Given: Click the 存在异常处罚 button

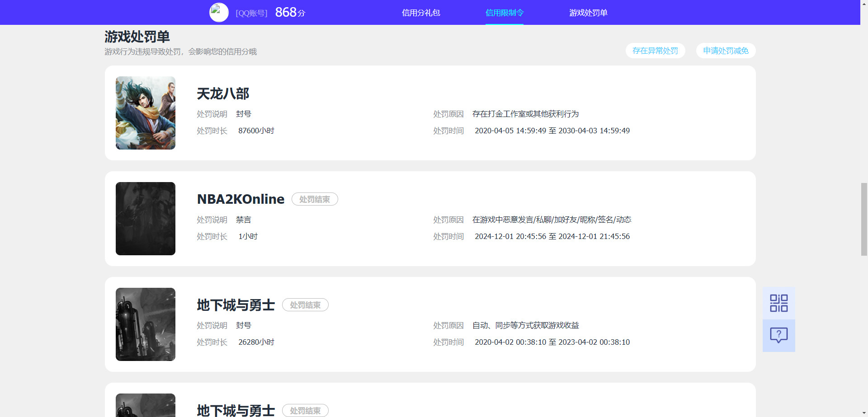Looking at the screenshot, I should coord(655,51).
